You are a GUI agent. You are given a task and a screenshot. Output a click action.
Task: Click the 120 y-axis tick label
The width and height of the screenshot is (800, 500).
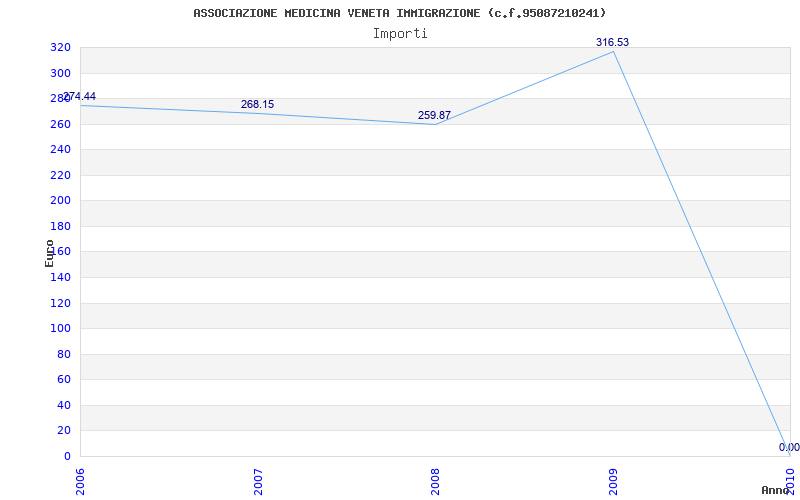coord(60,304)
